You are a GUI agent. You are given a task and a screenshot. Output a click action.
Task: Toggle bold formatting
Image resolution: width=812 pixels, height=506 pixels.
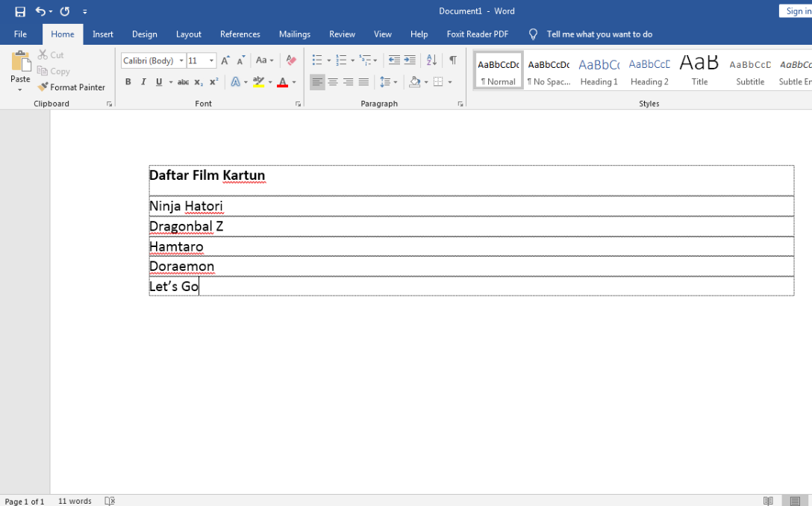coord(128,81)
